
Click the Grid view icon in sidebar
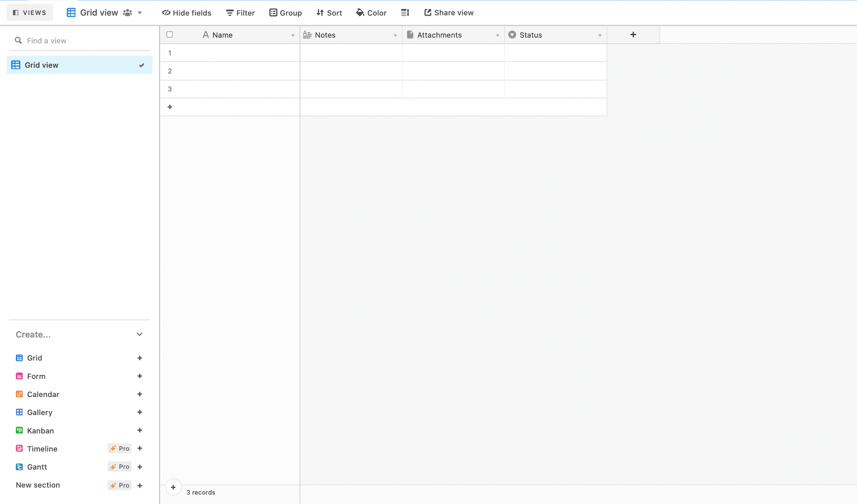[x=16, y=65]
